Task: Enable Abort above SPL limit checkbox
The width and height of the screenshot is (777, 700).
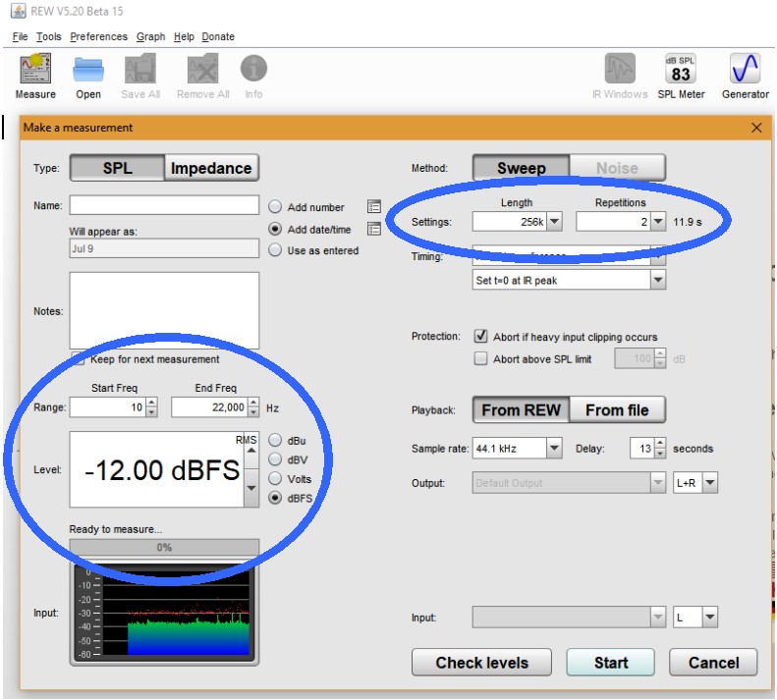Action: [480, 359]
